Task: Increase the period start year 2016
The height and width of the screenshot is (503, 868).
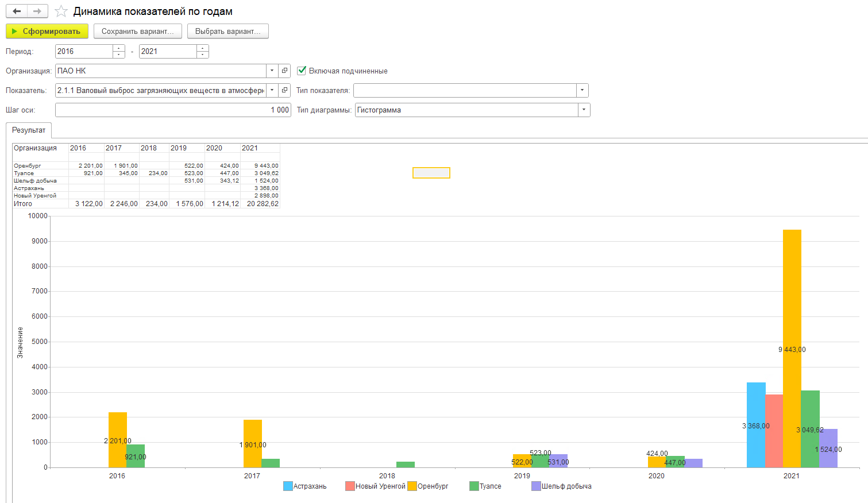Action: [x=119, y=48]
